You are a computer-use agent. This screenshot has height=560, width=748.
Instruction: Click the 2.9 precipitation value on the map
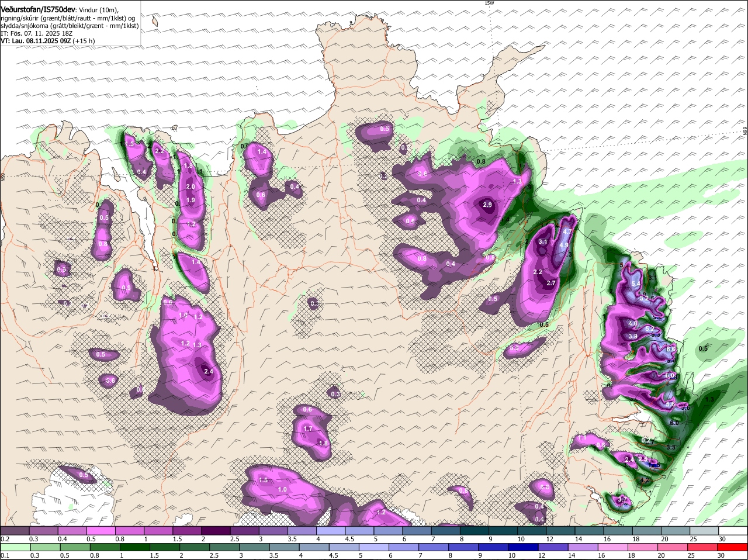tap(487, 205)
